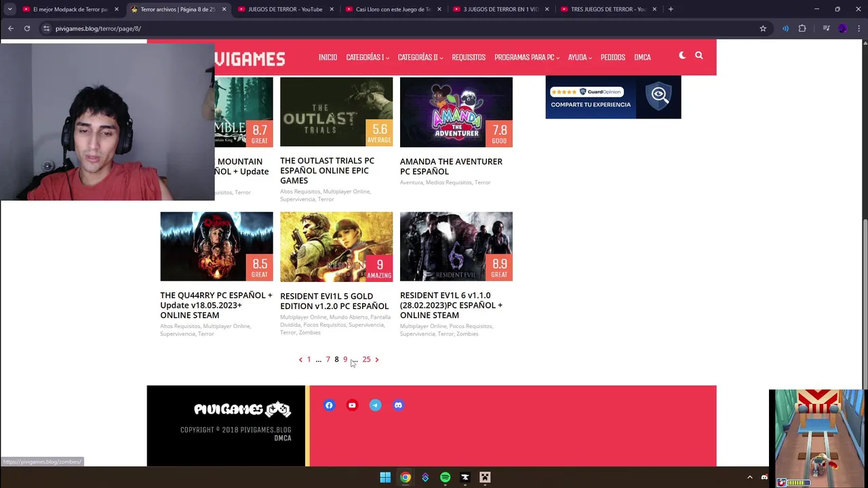Open REQUISITOS menu item
This screenshot has height=488, width=868.
[469, 57]
